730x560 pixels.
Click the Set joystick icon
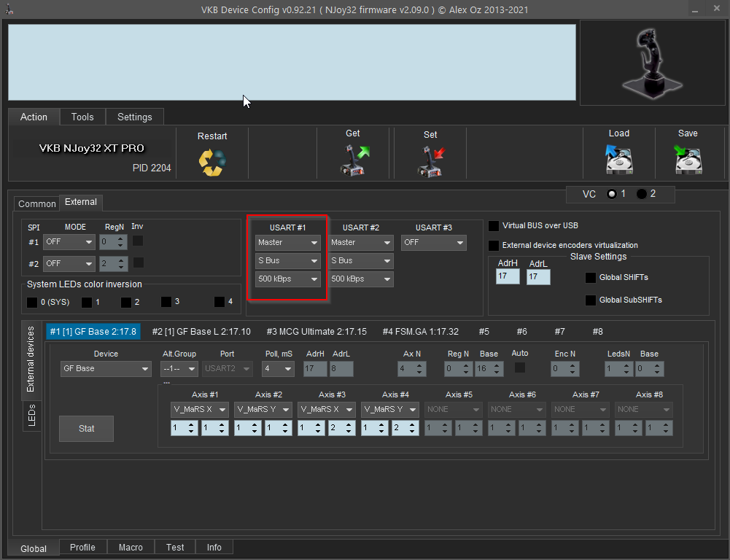pyautogui.click(x=430, y=160)
